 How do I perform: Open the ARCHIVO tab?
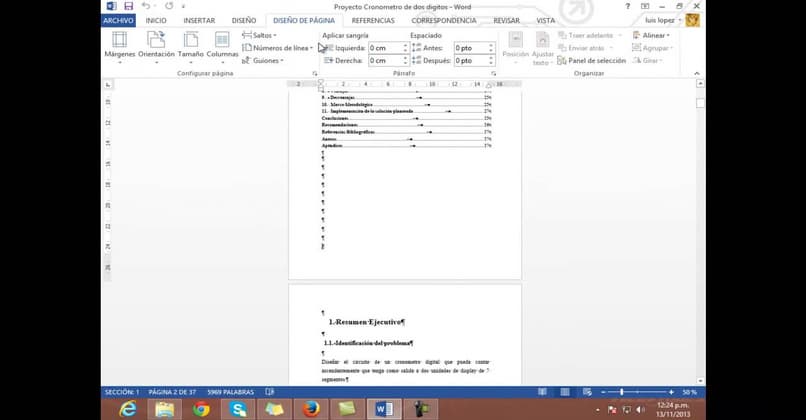click(118, 21)
